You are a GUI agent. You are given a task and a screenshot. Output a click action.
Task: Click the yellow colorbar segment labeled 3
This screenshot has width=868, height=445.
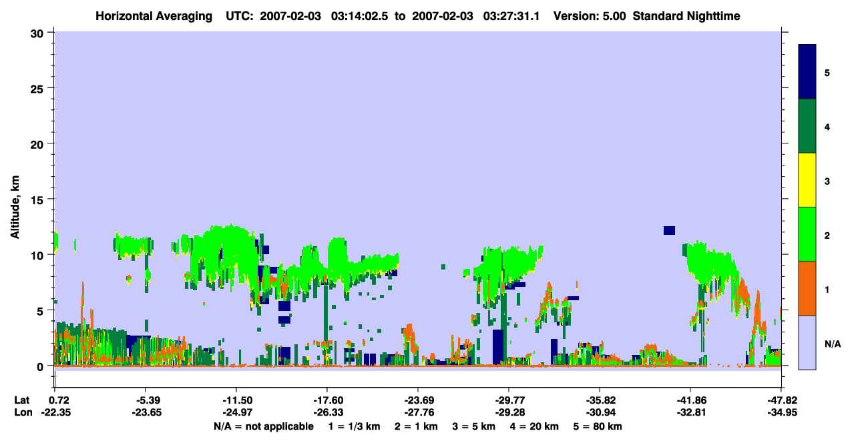[x=807, y=180]
